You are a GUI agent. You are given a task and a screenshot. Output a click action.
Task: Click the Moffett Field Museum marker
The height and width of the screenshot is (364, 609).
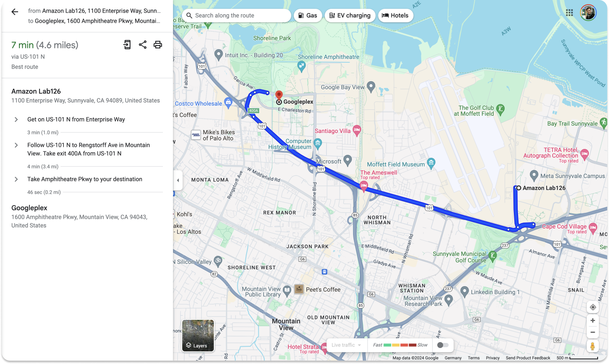tap(431, 163)
